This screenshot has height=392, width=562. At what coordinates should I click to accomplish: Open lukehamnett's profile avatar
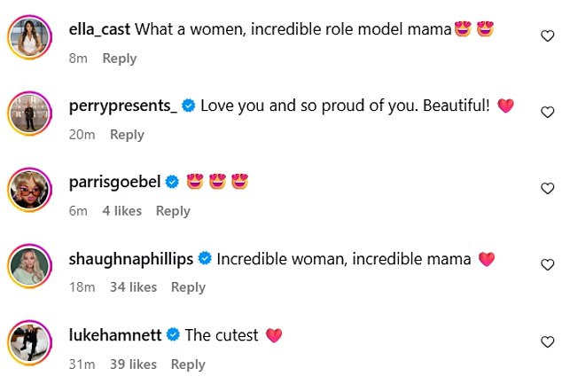click(x=30, y=344)
